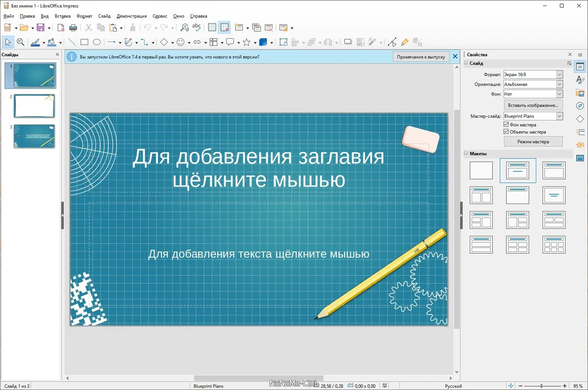
Task: Click the Symbol Shapes smiley icon
Action: point(180,42)
